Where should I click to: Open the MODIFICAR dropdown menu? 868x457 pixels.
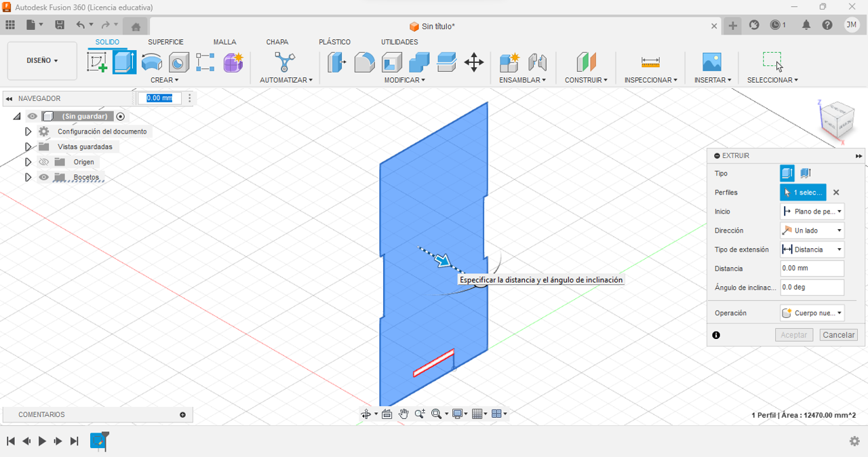(x=405, y=80)
